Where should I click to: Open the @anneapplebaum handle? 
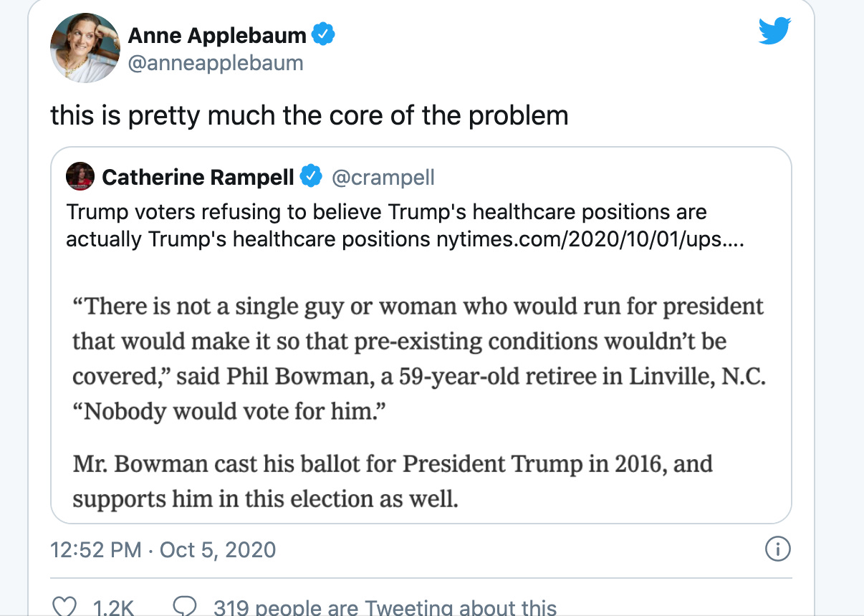click(216, 63)
